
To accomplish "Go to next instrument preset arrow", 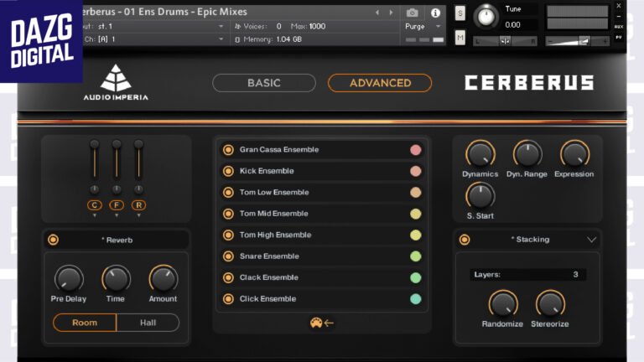I will coord(391,13).
